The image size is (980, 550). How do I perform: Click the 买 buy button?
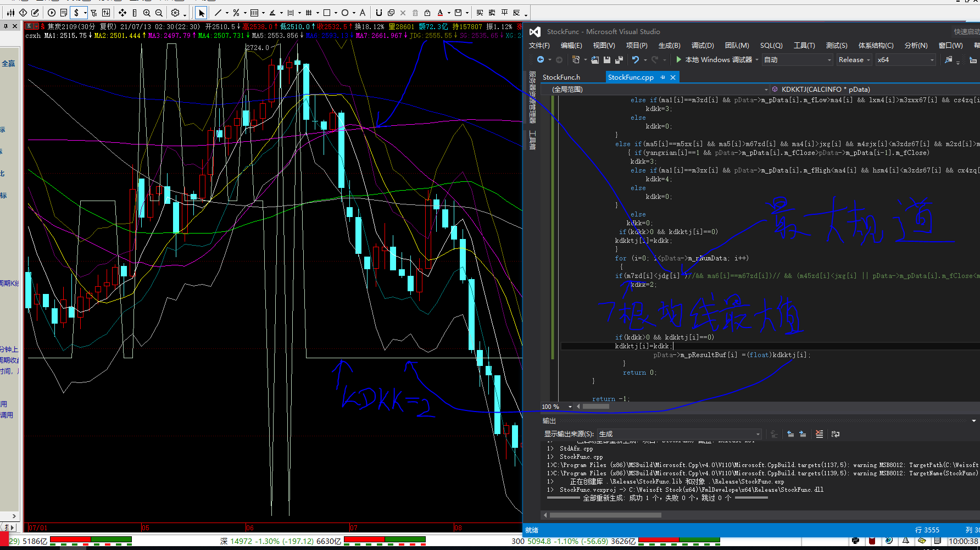pyautogui.click(x=480, y=13)
